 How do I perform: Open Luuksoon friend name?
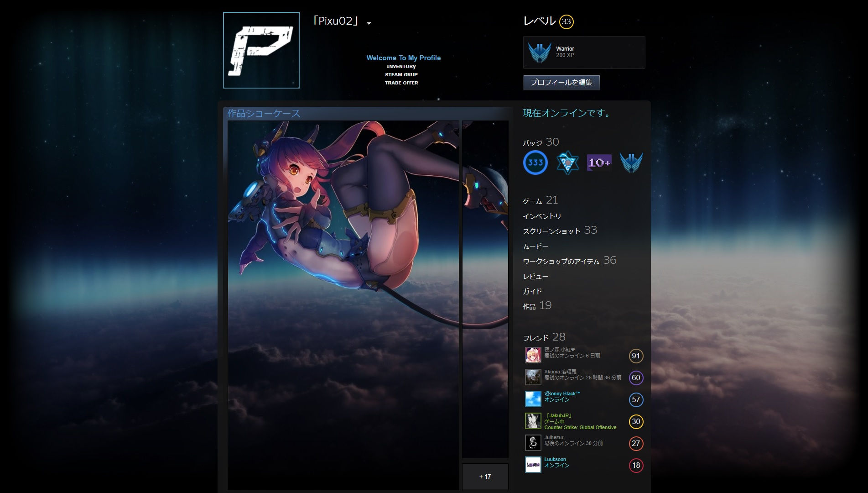(x=555, y=459)
